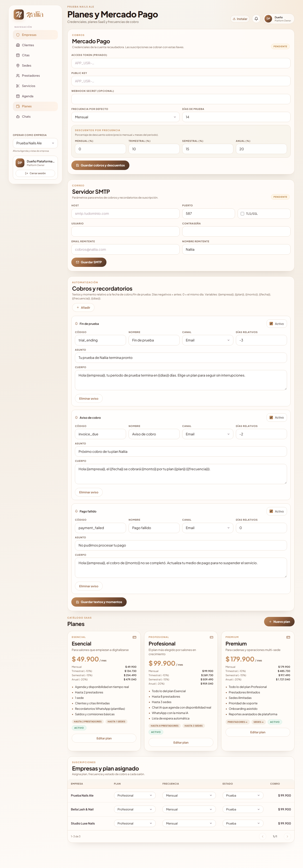The width and height of the screenshot is (303, 868).
Task: Open the notifications bell icon
Action: tap(256, 19)
